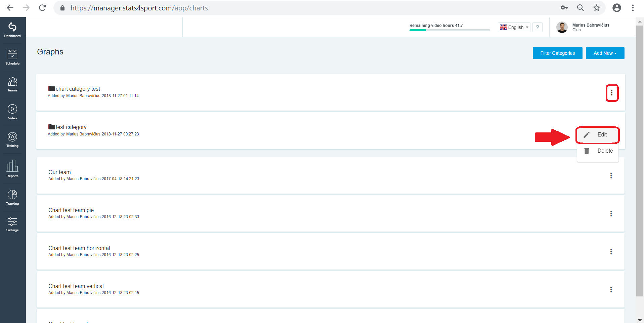Open the Dashboard from sidebar
Screen dimensions: 644x323
pos(12,30)
